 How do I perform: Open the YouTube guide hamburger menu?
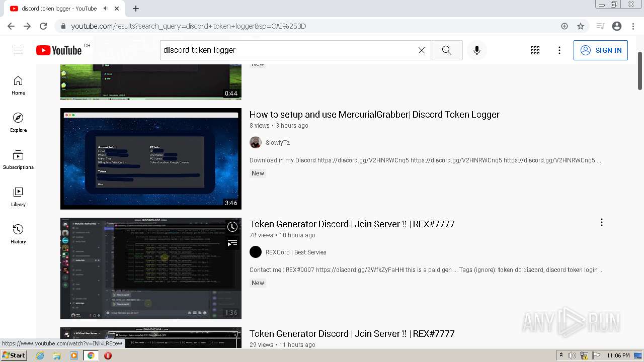point(18,50)
